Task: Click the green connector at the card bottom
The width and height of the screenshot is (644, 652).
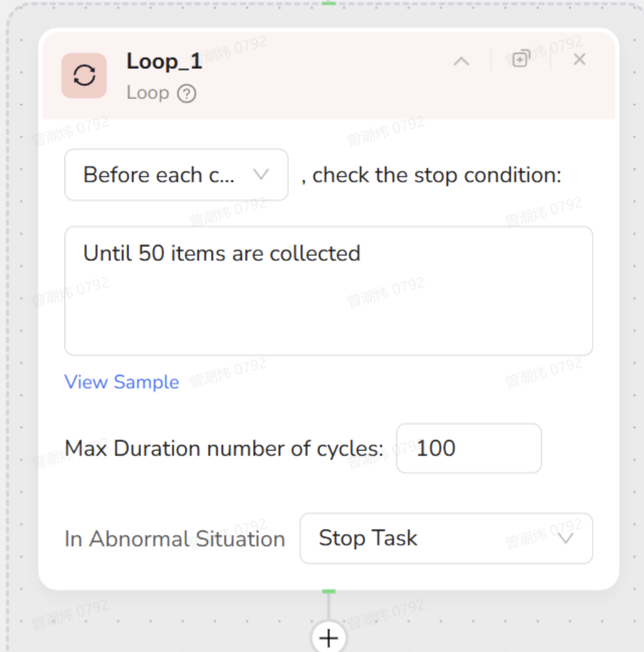Action: [328, 591]
